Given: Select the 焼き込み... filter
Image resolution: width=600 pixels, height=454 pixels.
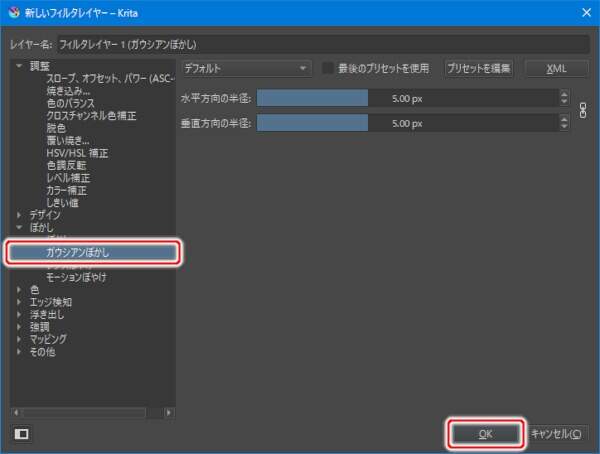Looking at the screenshot, I should [68, 91].
